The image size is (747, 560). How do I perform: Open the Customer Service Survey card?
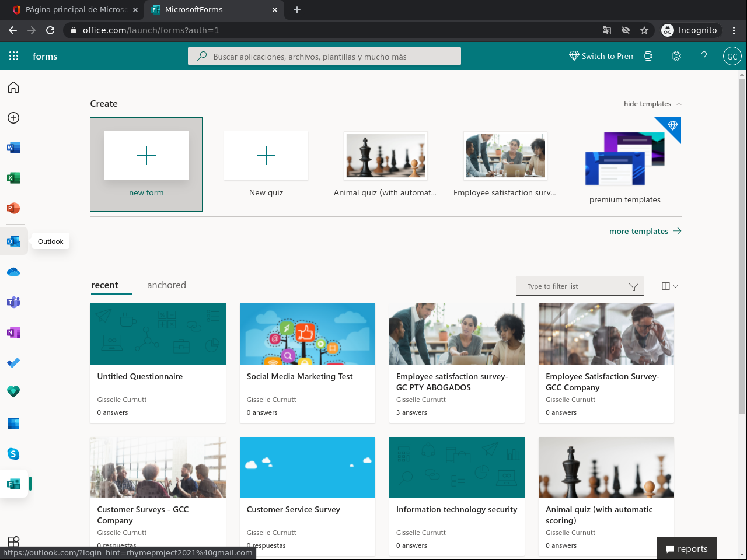pyautogui.click(x=308, y=496)
